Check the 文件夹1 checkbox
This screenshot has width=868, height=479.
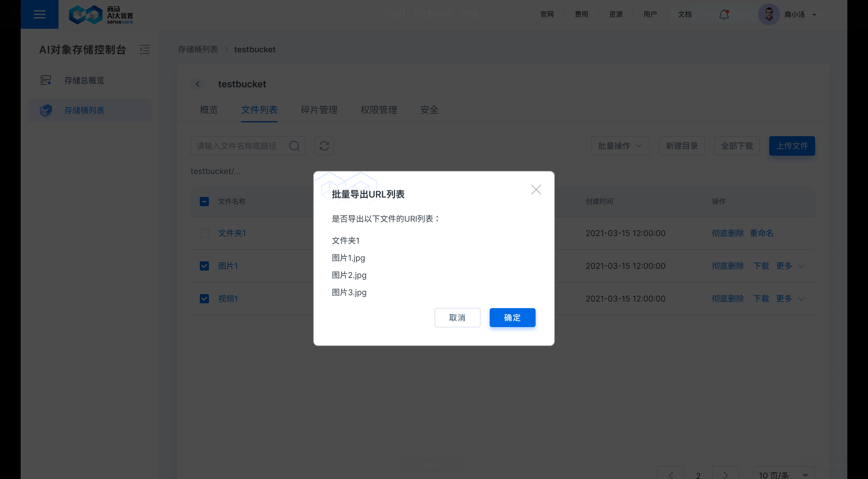[204, 233]
